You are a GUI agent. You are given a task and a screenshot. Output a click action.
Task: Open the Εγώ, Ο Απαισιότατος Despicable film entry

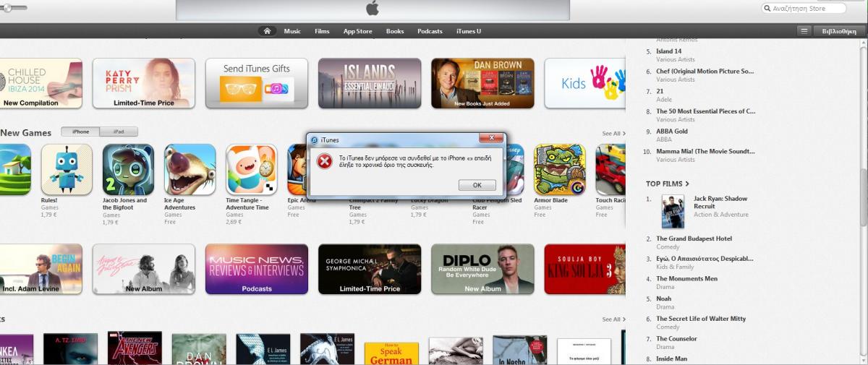click(705, 259)
